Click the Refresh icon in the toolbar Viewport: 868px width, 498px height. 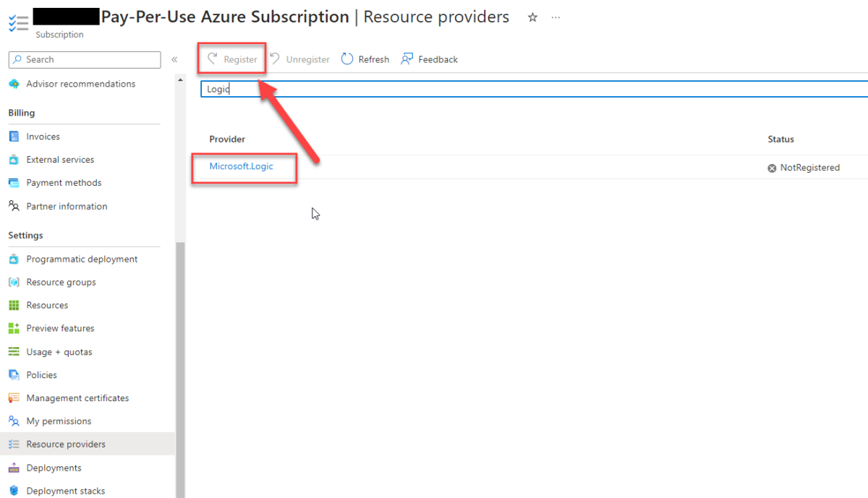(346, 59)
